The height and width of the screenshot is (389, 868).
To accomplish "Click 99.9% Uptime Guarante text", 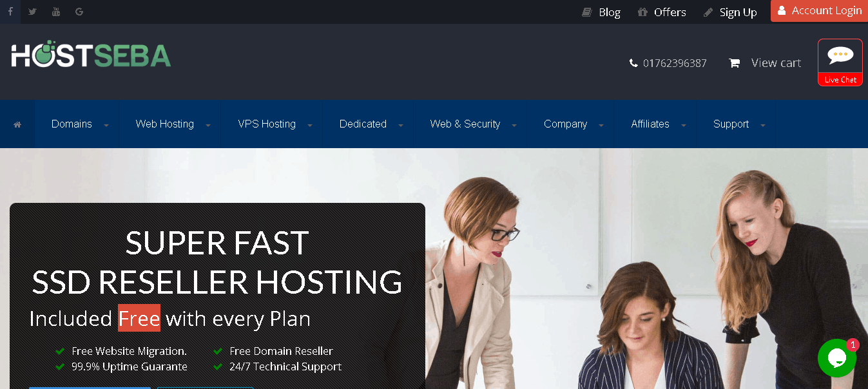I will point(130,366).
